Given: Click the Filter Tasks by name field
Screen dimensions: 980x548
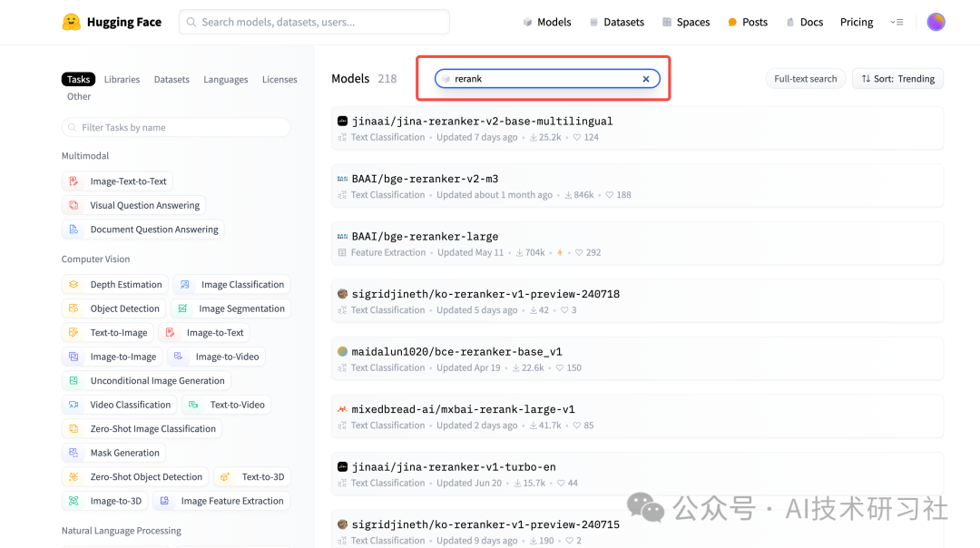Looking at the screenshot, I should pos(176,128).
